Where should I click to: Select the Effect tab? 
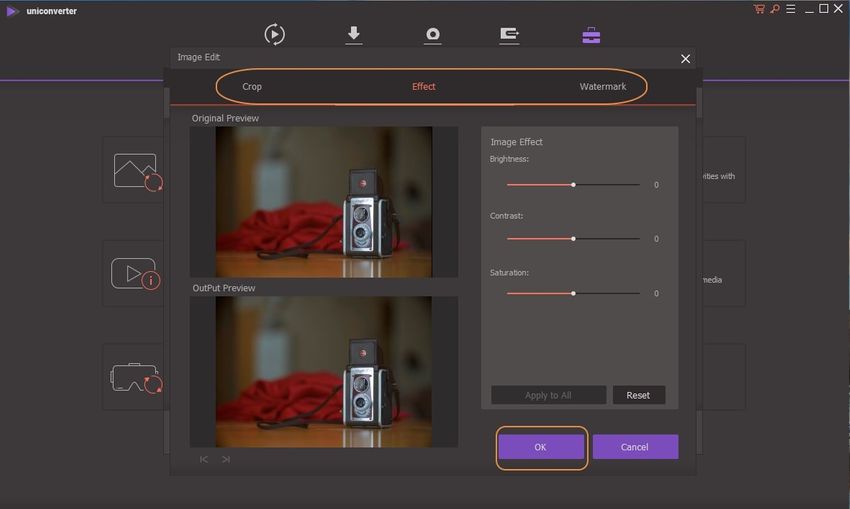pyautogui.click(x=424, y=87)
